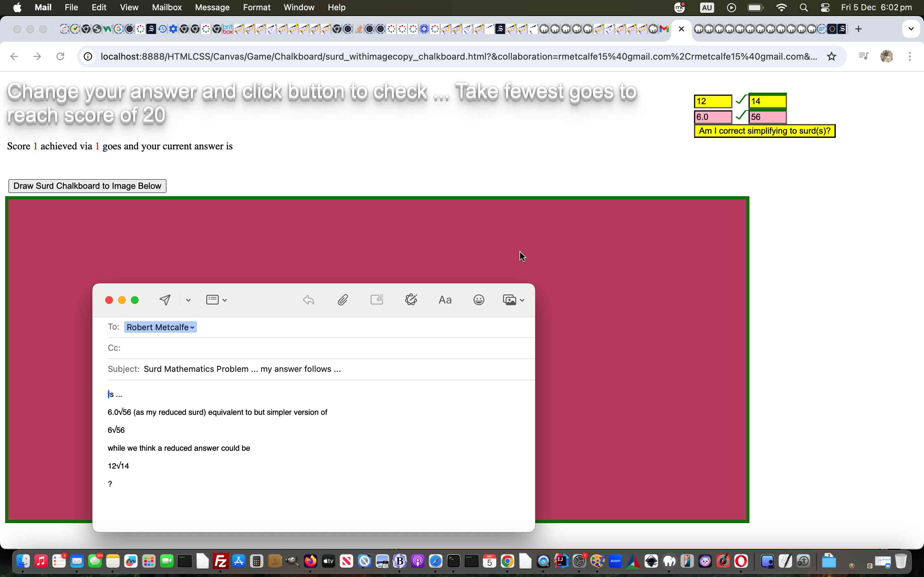Open font formatting with the Aa icon

point(444,300)
